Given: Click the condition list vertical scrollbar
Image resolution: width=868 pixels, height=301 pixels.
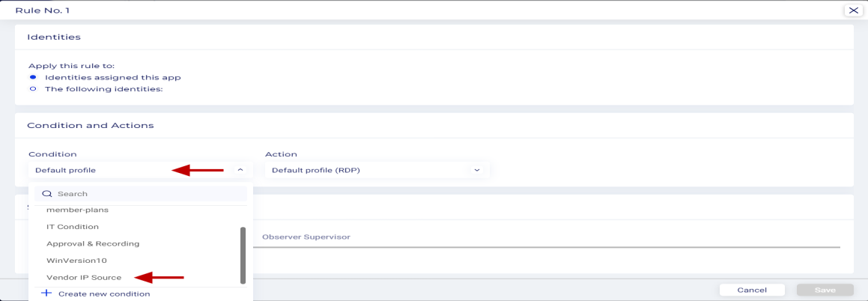Looking at the screenshot, I should pos(243,255).
